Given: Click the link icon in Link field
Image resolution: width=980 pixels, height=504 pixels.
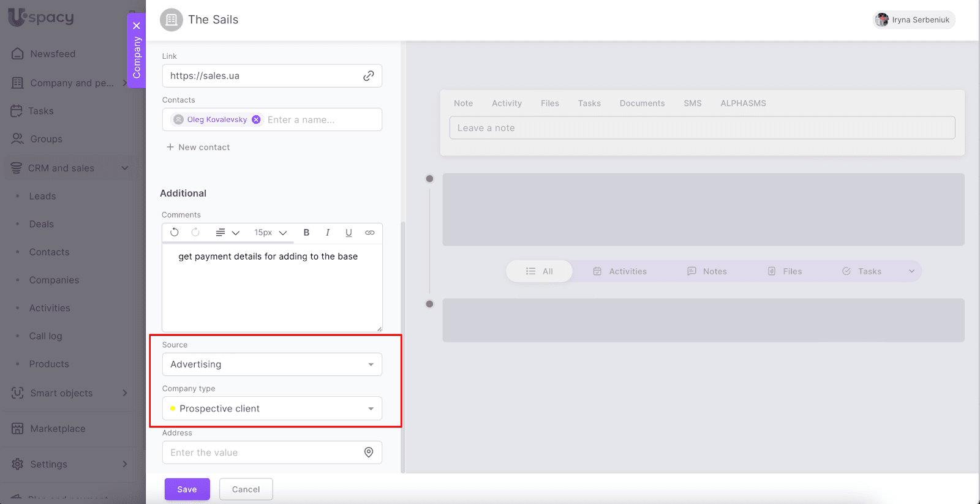Looking at the screenshot, I should click(x=369, y=76).
